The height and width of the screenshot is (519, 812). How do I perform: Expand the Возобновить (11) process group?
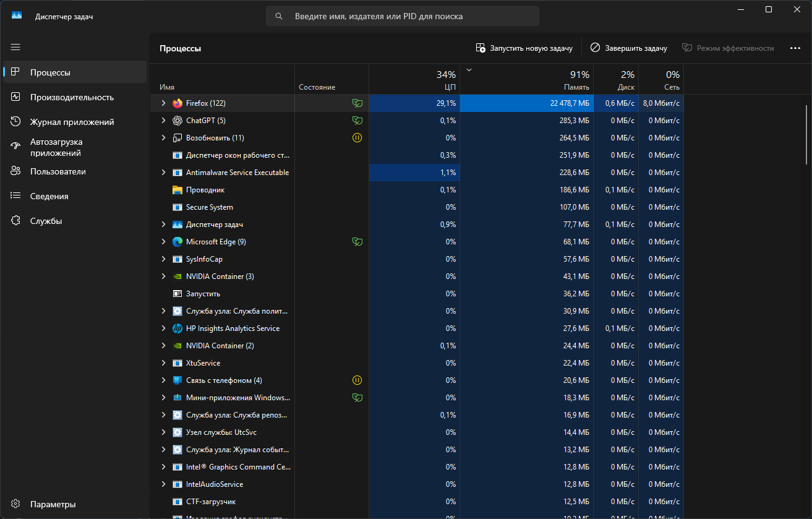pyautogui.click(x=163, y=138)
